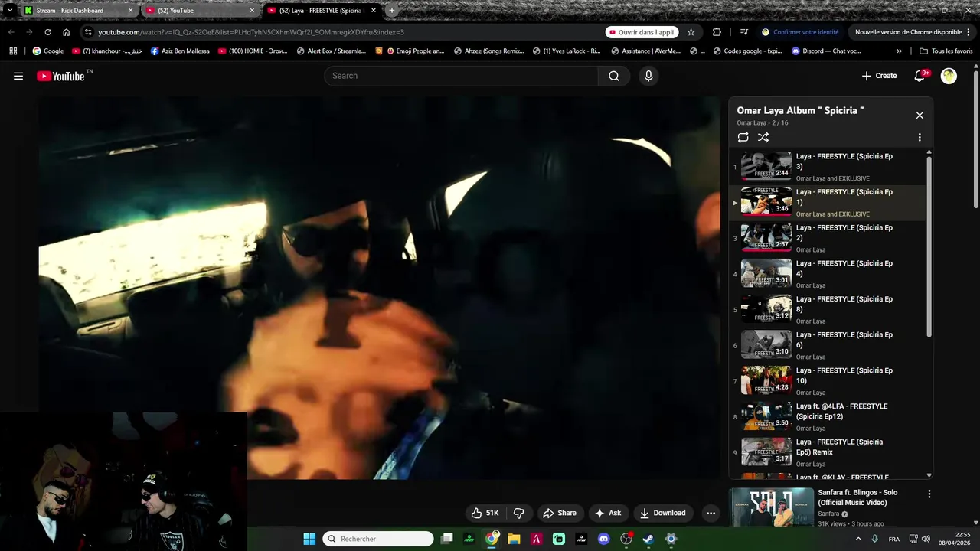The height and width of the screenshot is (551, 980).
Task: Open Discord from taskbar
Action: click(603, 539)
